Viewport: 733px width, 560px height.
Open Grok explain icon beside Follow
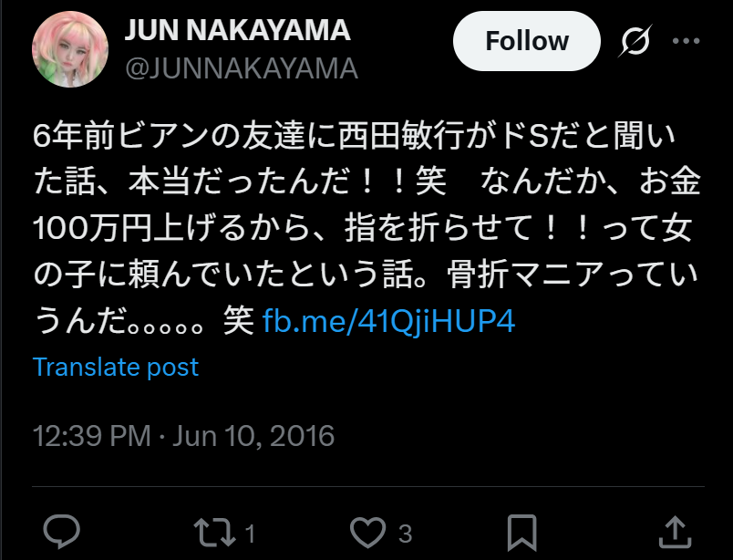click(635, 41)
